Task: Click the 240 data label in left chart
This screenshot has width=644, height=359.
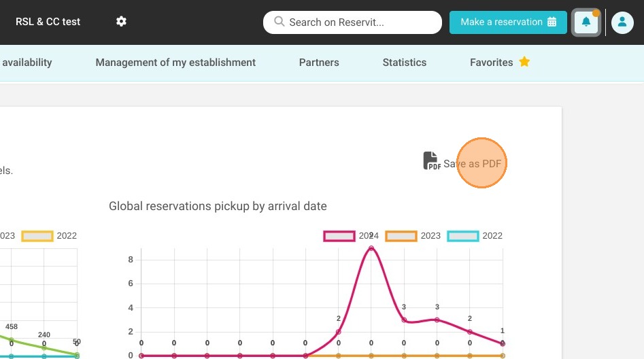Action: click(44, 335)
